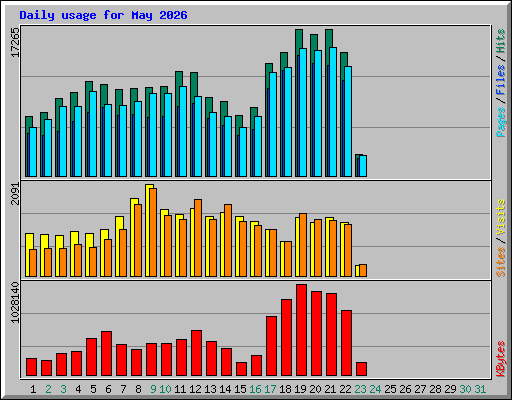Click the Hits legend label
The height and width of the screenshot is (400, 512).
coord(501,41)
